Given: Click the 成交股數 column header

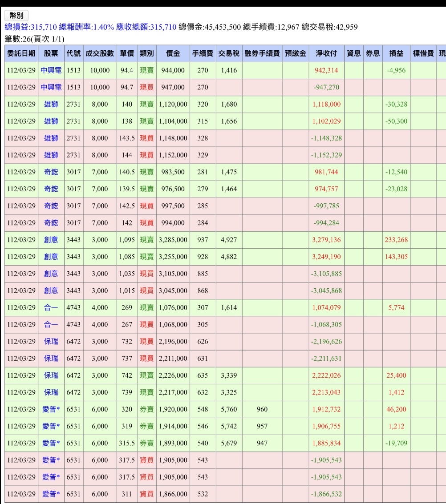Looking at the screenshot, I should pos(100,53).
